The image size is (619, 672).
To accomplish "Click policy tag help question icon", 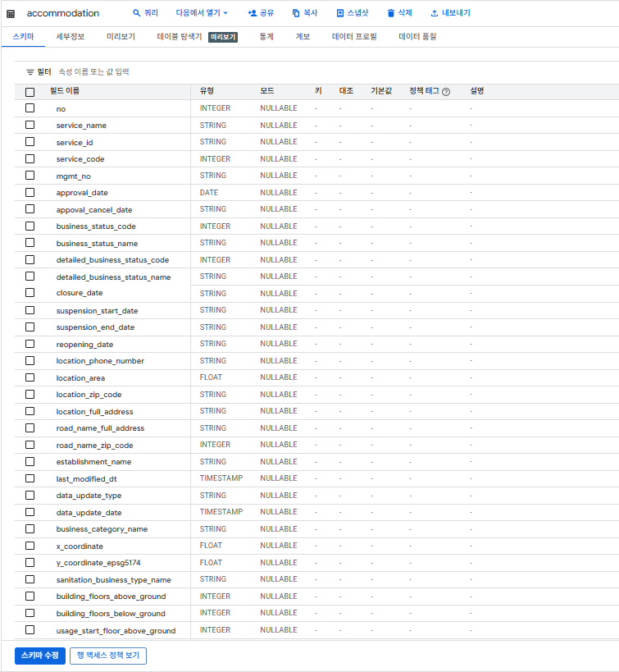I will 446,92.
